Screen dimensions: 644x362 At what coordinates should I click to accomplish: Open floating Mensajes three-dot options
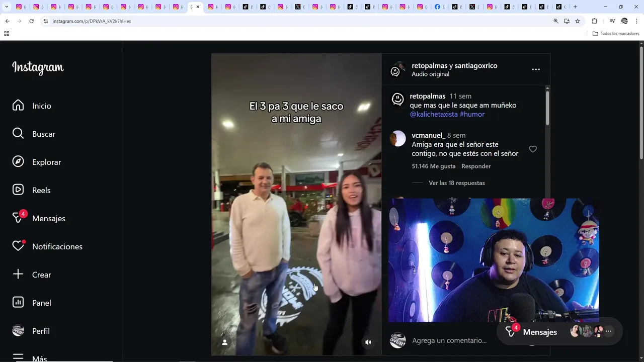coord(608,331)
